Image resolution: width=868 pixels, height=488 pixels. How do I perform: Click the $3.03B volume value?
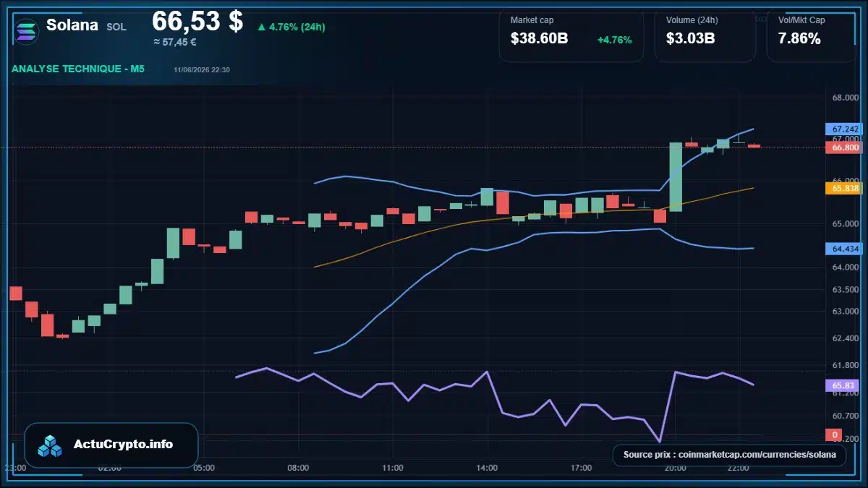(690, 39)
